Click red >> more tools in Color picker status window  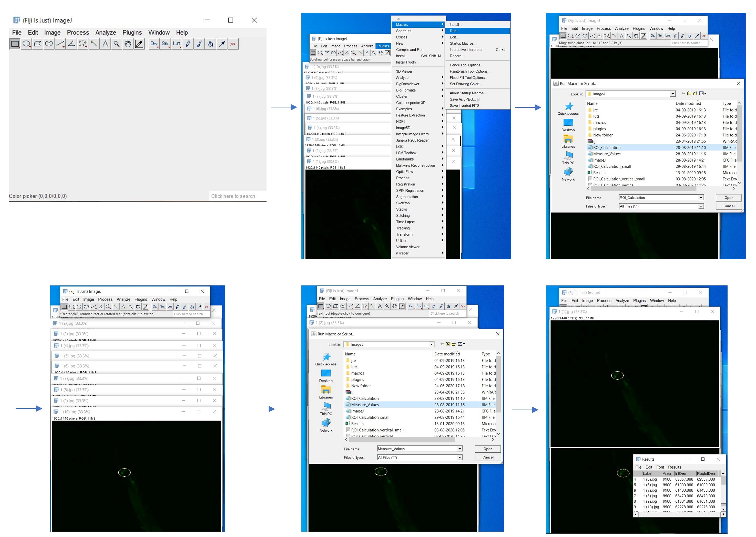pos(233,44)
